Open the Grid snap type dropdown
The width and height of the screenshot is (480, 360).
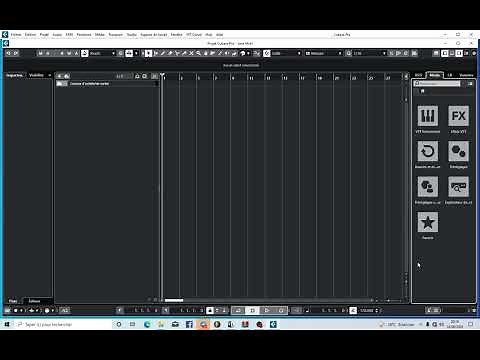tap(286, 53)
